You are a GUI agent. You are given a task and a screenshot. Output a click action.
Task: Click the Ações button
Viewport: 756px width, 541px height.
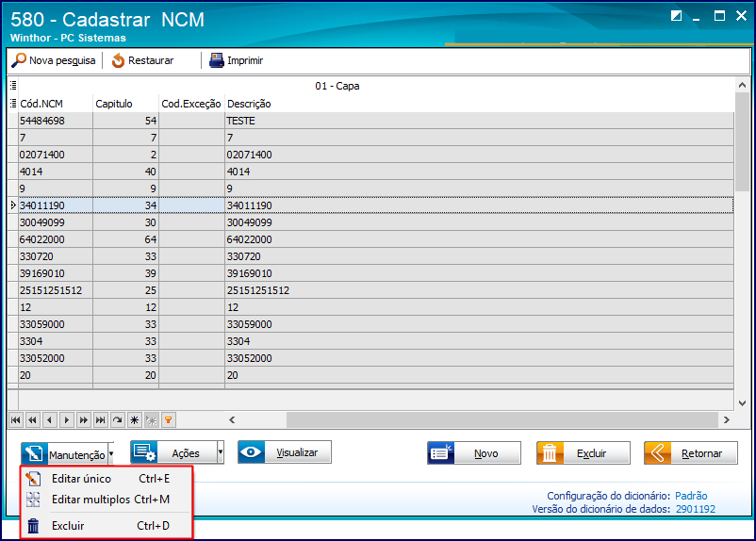tap(173, 452)
